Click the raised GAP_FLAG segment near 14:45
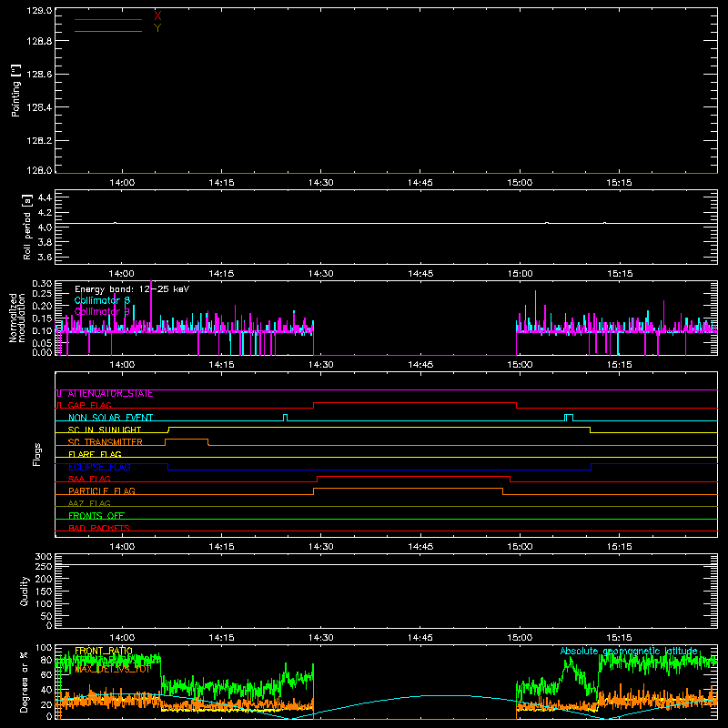Image resolution: width=728 pixels, height=728 pixels. pyautogui.click(x=415, y=403)
